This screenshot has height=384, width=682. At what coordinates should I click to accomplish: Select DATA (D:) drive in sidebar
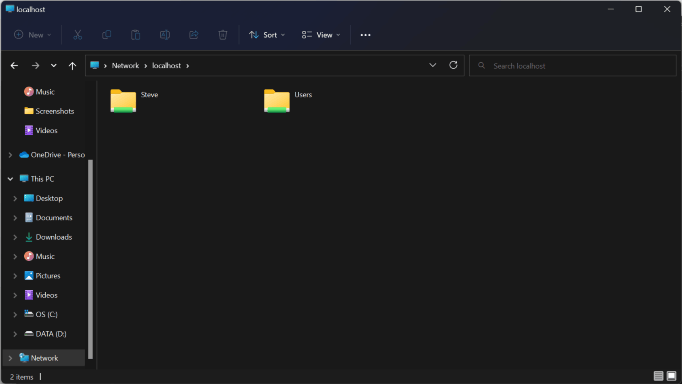[45, 334]
